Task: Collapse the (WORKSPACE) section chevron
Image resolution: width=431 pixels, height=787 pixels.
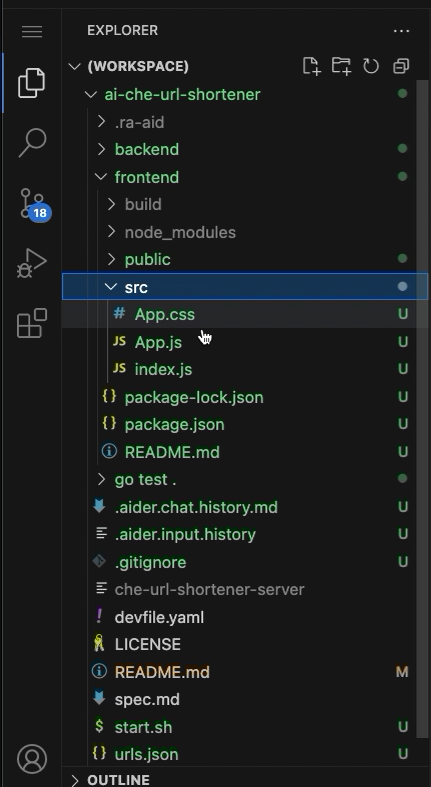Action: click(75, 66)
